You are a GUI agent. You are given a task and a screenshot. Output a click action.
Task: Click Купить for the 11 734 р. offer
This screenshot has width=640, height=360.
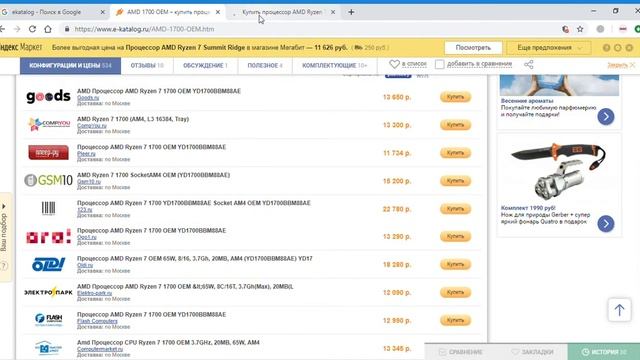click(455, 153)
